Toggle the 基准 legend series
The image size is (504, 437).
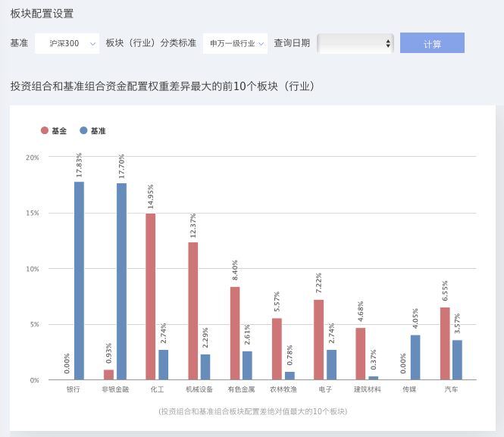tap(92, 131)
